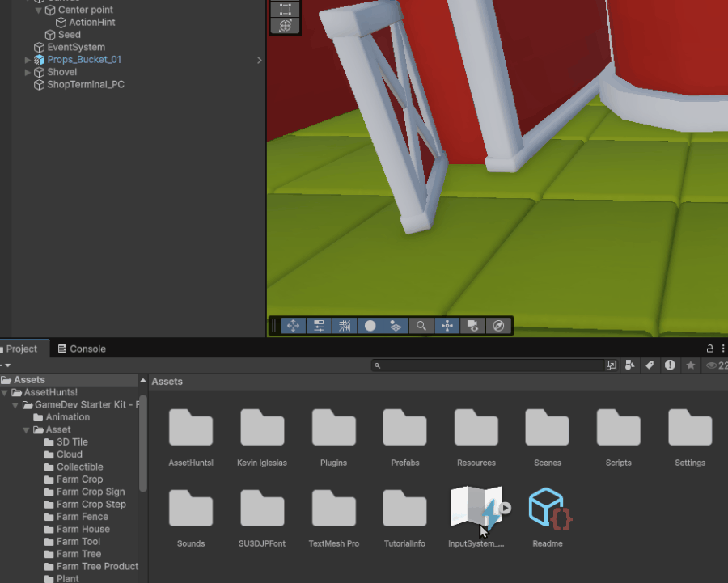
Task: Collapse the Center point hierarchy node
Action: (x=38, y=11)
